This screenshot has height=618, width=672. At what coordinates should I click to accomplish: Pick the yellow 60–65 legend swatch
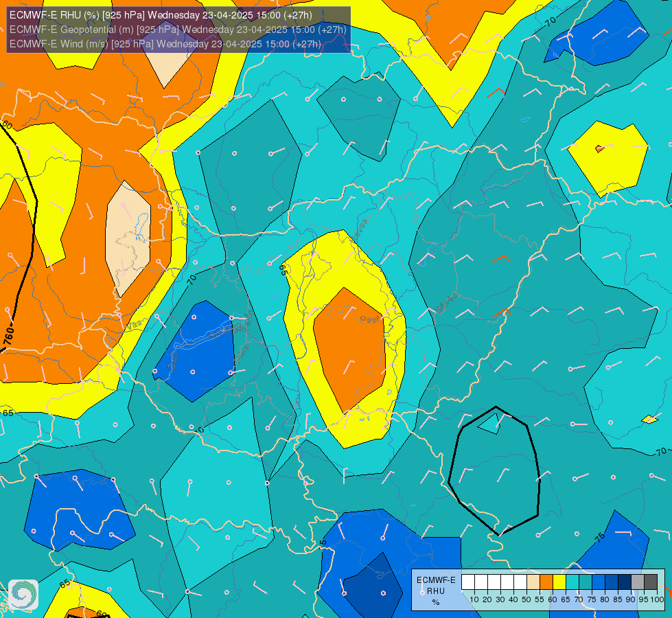559,582
